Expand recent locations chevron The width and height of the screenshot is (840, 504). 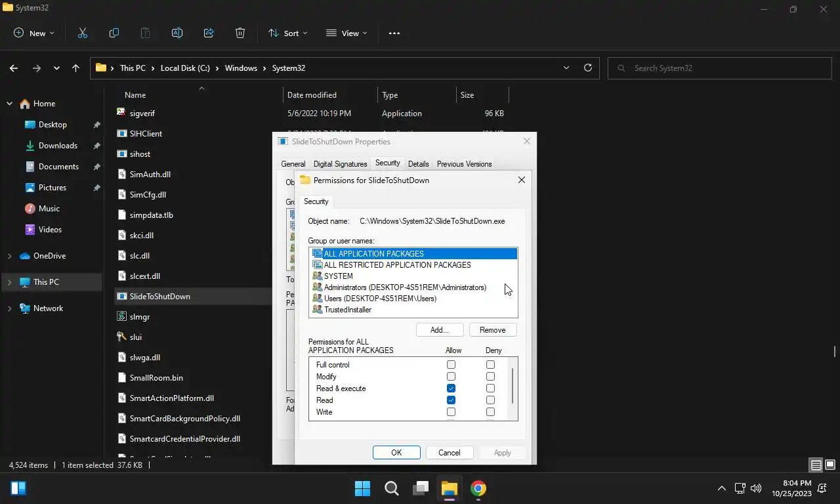click(57, 68)
